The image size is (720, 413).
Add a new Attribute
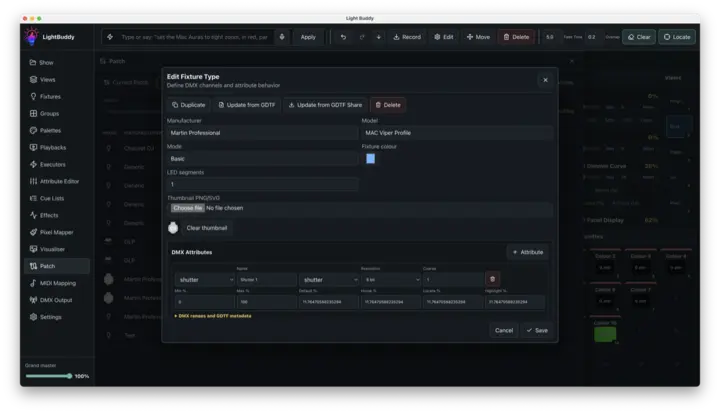(x=528, y=252)
